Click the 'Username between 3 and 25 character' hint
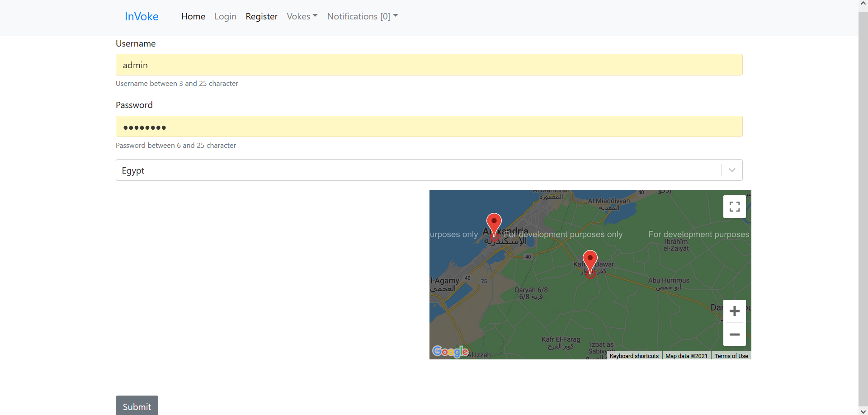 177,84
